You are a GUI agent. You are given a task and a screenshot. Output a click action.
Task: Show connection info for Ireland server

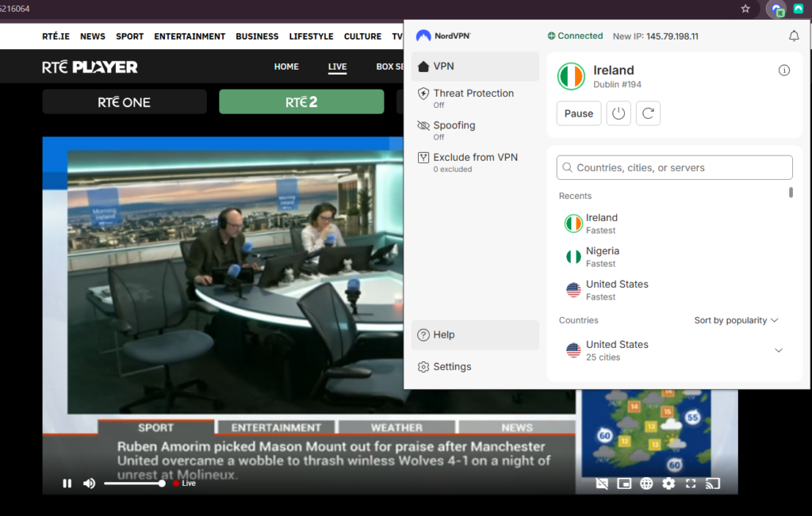tap(784, 71)
